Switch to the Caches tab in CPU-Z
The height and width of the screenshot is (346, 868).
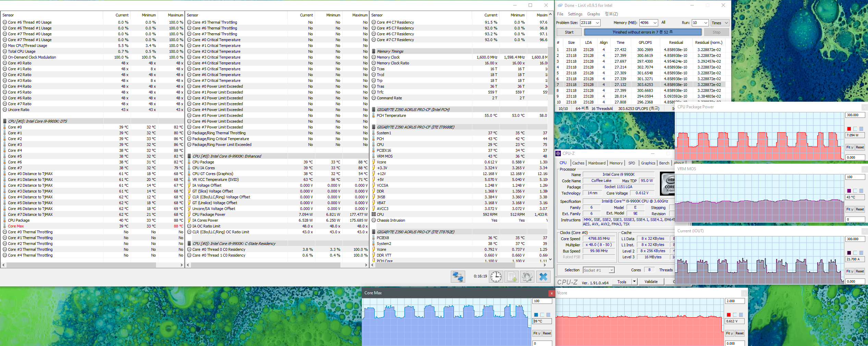pyautogui.click(x=578, y=163)
